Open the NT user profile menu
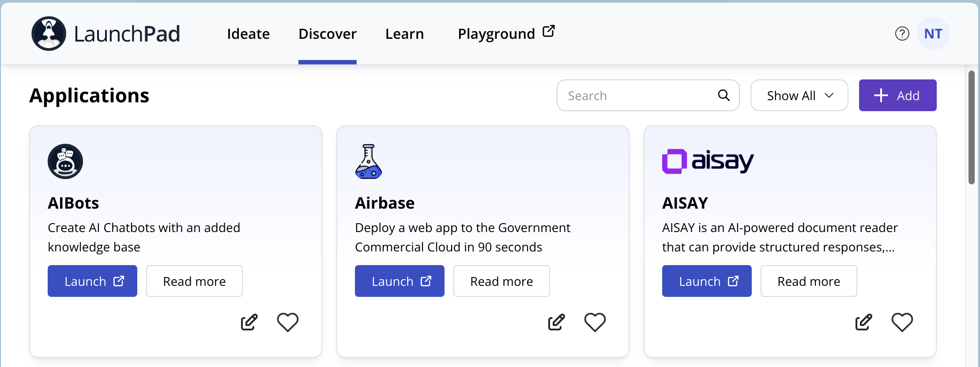Image resolution: width=980 pixels, height=367 pixels. tap(933, 34)
